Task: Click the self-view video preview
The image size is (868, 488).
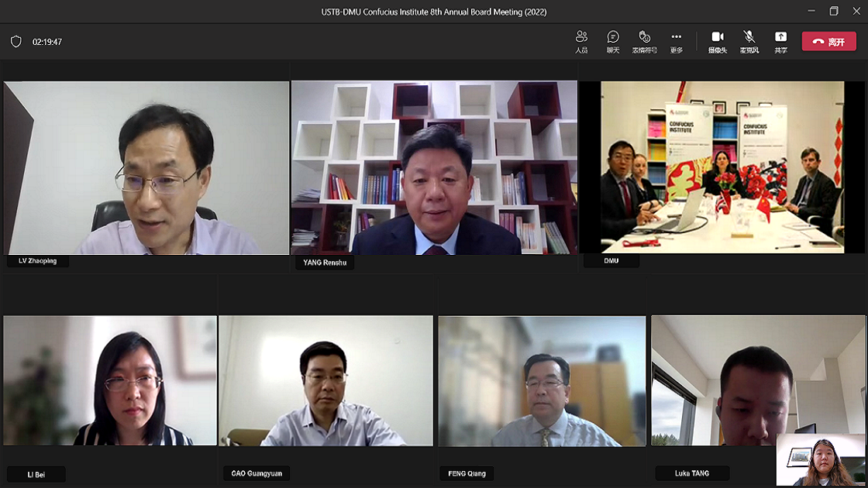Action: 821,460
